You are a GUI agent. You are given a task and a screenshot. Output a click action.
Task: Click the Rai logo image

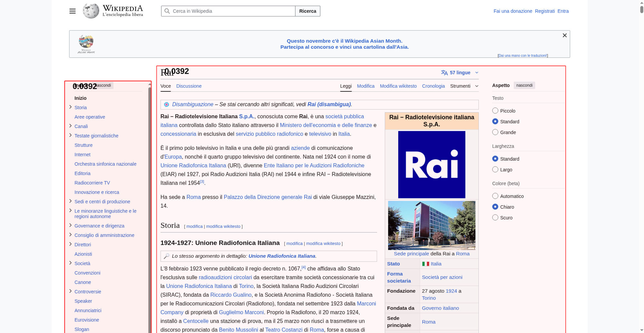[x=431, y=165]
